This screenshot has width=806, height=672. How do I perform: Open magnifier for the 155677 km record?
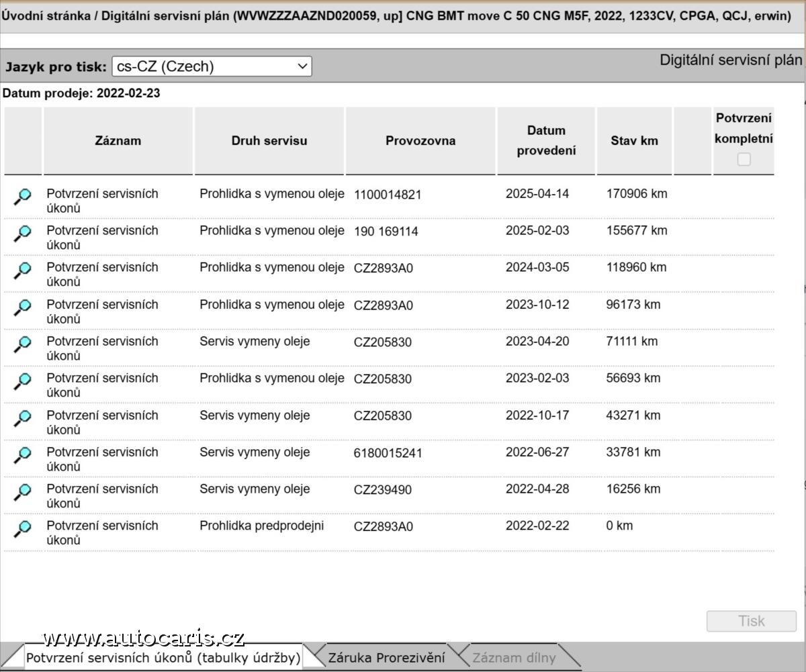coord(23,234)
